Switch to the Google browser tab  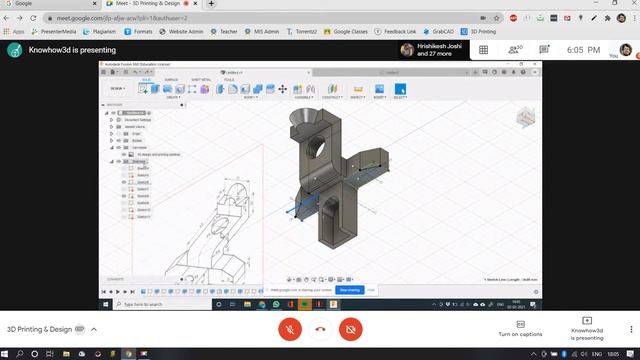click(x=51, y=4)
